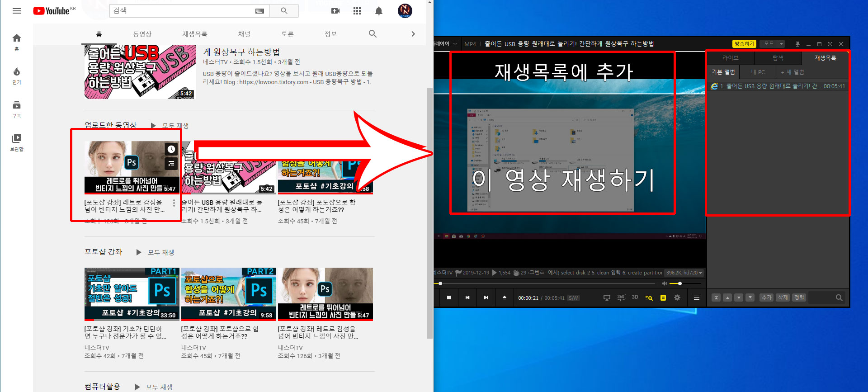Add retro vintage video to Watch later

(x=171, y=149)
